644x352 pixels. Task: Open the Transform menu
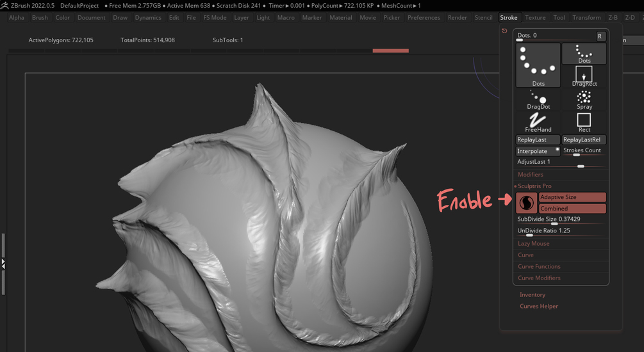pyautogui.click(x=586, y=17)
